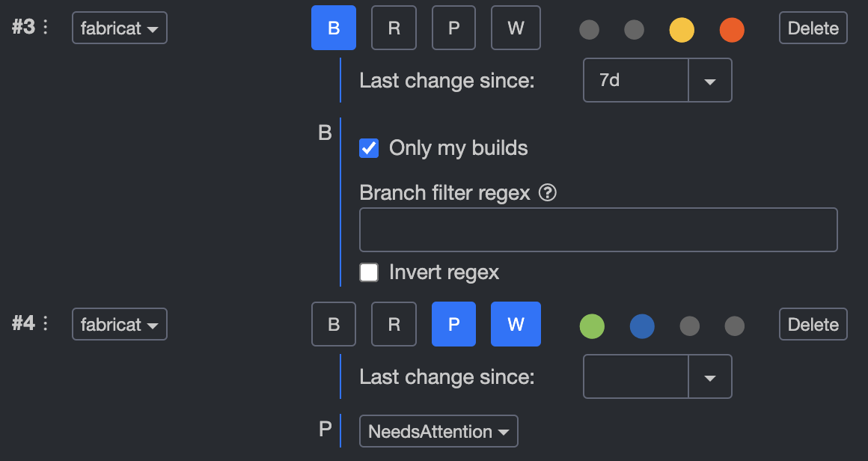Delete filter row #4
Screen dimensions: 868x461
point(813,325)
